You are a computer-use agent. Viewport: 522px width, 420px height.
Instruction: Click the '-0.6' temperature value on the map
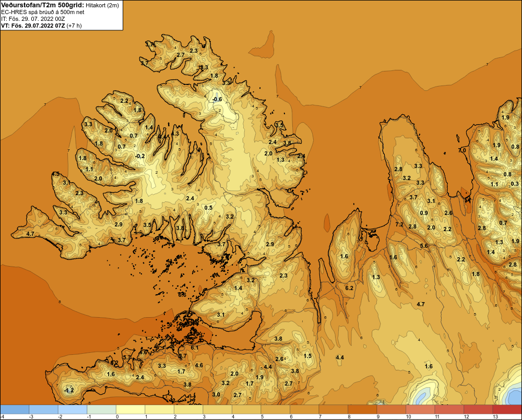click(x=217, y=100)
